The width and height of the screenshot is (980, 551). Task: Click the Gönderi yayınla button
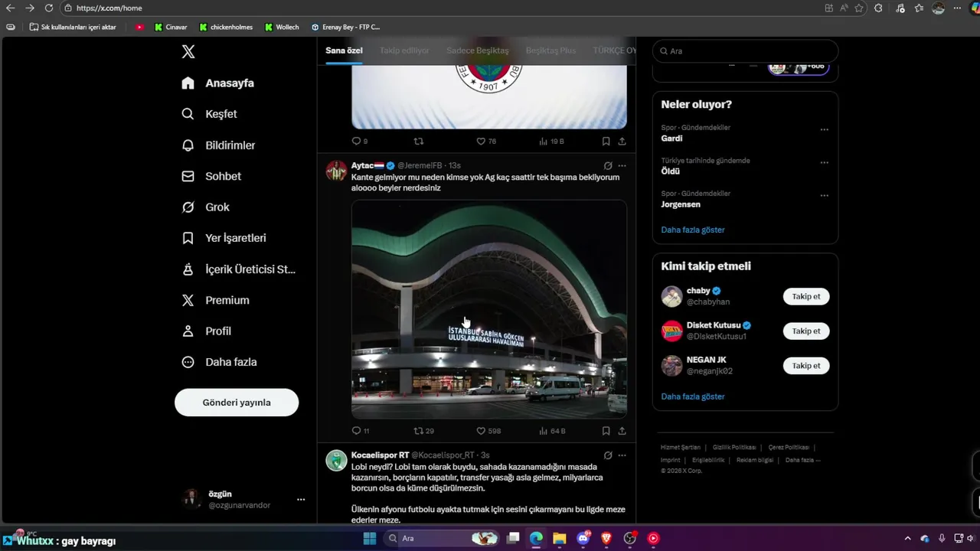[237, 403]
